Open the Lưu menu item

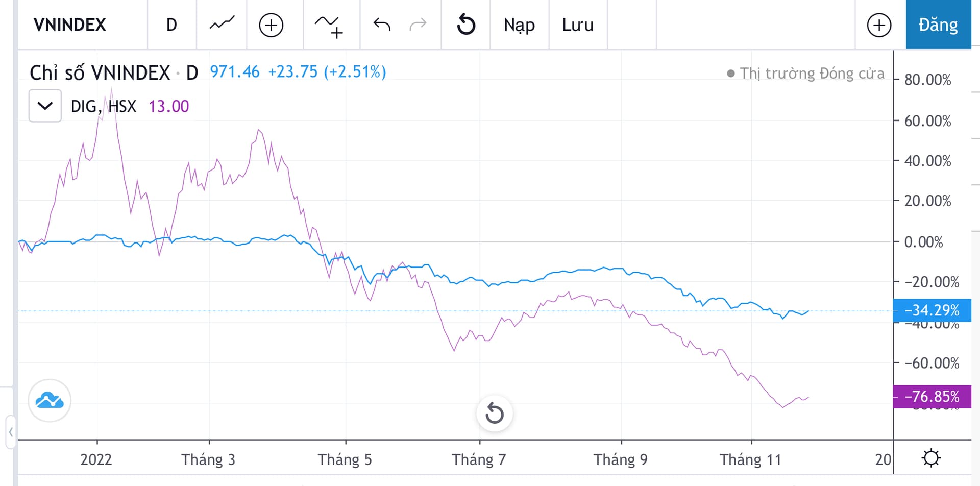click(578, 25)
